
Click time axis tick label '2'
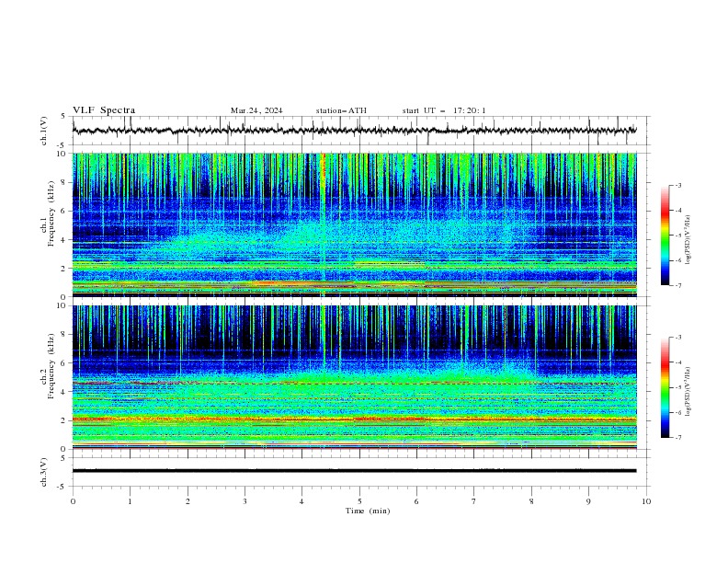pyautogui.click(x=188, y=501)
